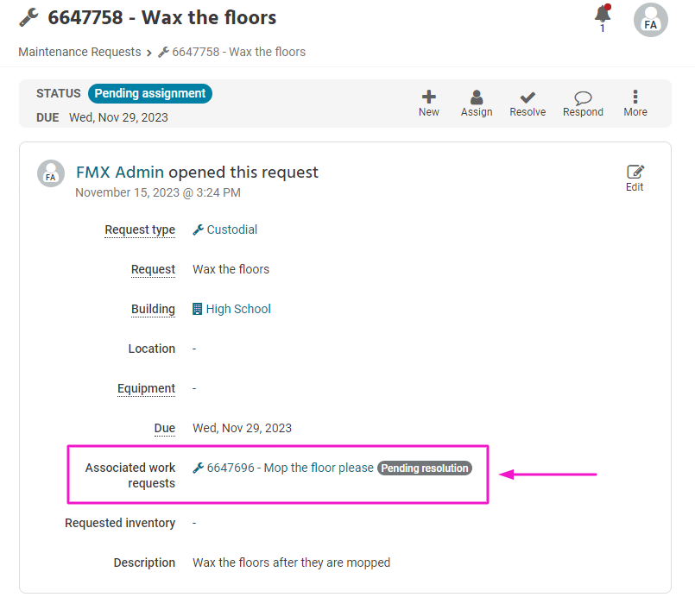This screenshot has width=695, height=616.
Task: Click the Equipment field label
Action: pyautogui.click(x=146, y=388)
